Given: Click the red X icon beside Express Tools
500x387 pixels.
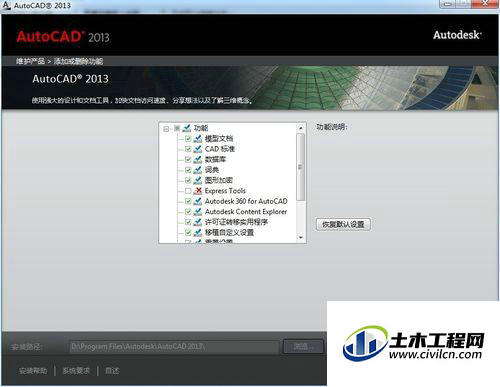Looking at the screenshot, I should point(198,191).
